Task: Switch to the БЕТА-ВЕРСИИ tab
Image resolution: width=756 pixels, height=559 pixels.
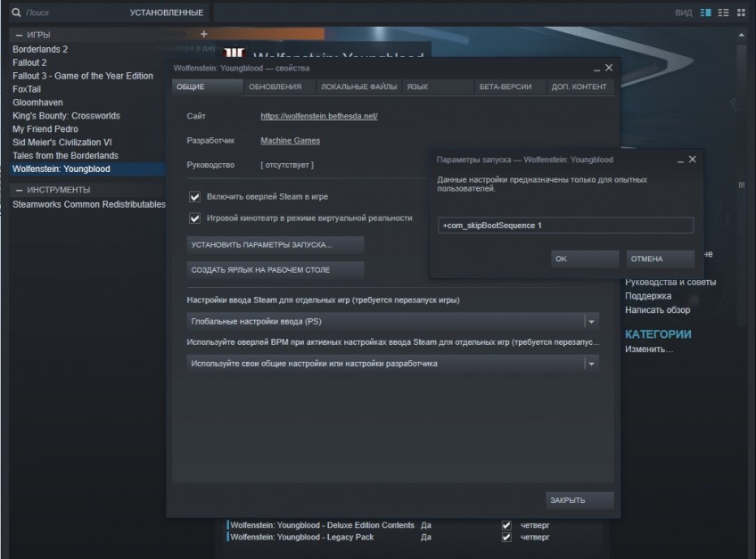Action: (510, 86)
